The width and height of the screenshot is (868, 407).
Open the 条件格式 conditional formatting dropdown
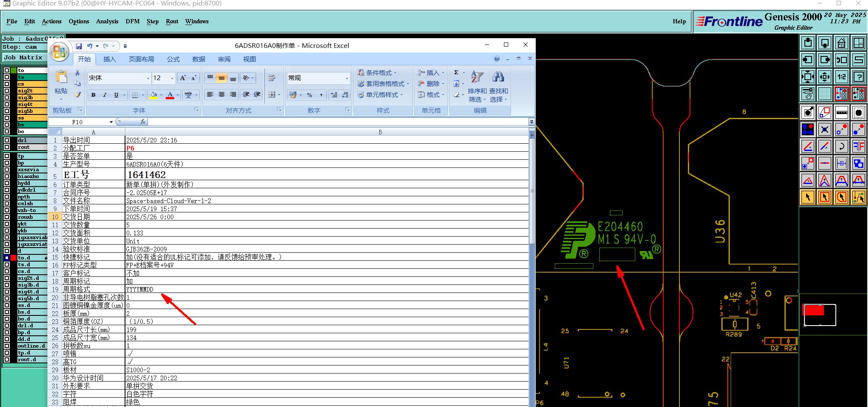coord(377,73)
